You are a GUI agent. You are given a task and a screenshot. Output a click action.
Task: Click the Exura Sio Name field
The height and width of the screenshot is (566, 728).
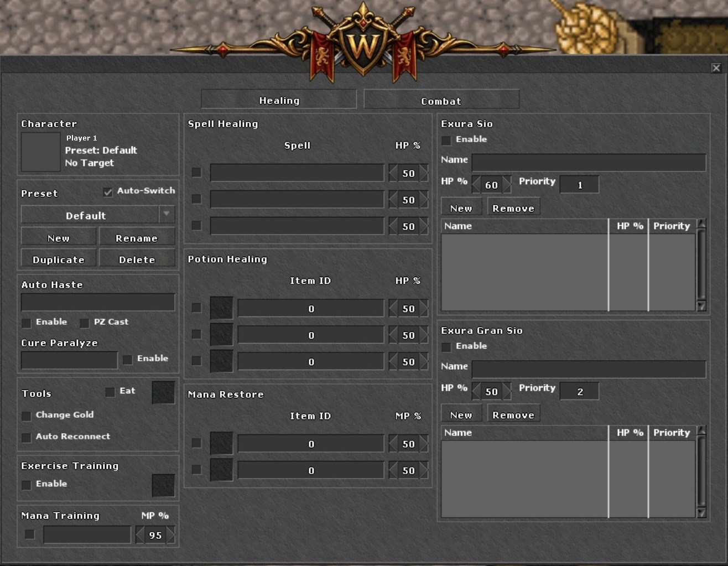589,162
